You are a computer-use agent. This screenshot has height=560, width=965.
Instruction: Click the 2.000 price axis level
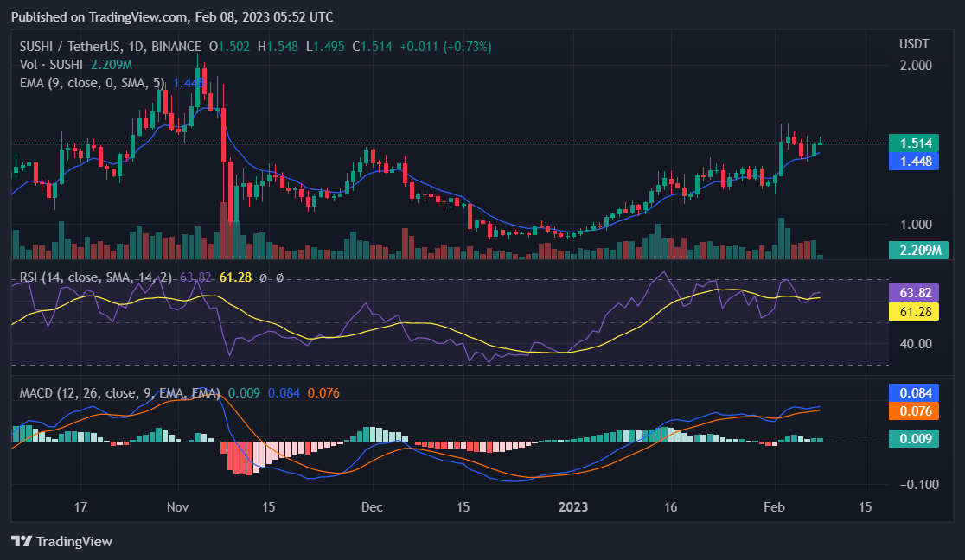(x=916, y=65)
